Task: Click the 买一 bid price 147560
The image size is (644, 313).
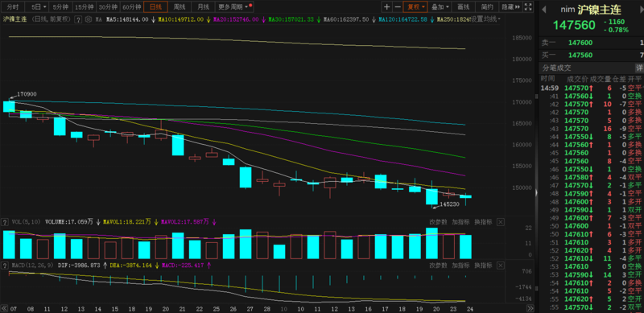Action: pyautogui.click(x=580, y=55)
